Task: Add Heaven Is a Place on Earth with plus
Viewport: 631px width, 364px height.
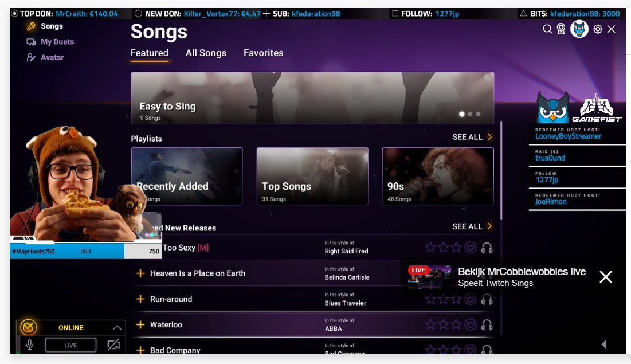Action: (x=140, y=273)
